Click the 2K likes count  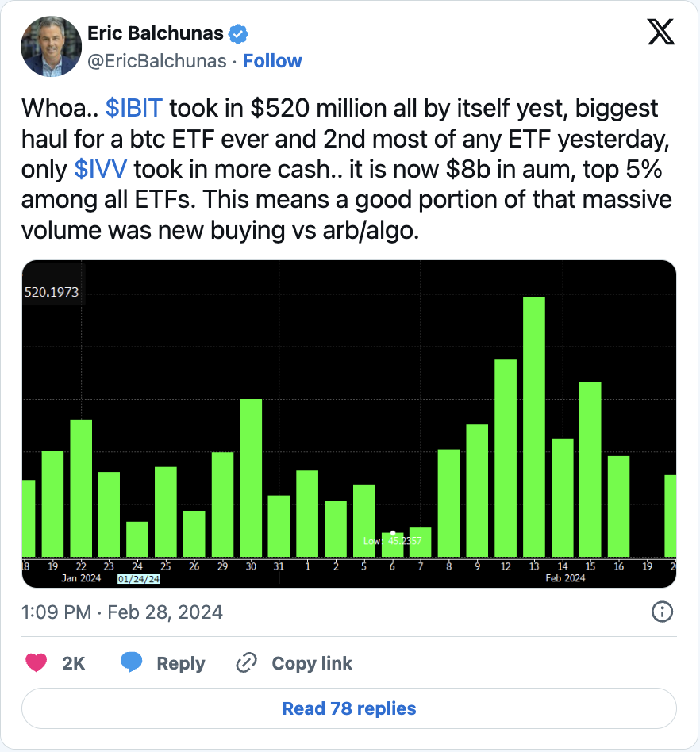[x=74, y=663]
